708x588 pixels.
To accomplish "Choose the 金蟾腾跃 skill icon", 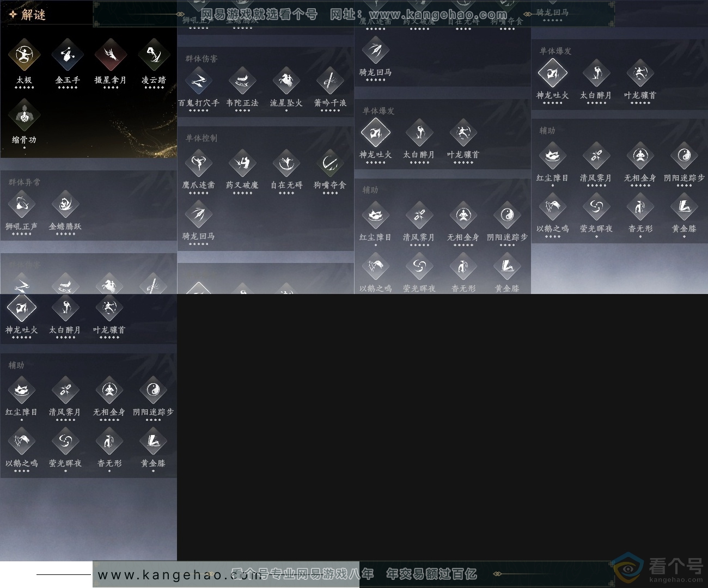I will click(x=65, y=205).
